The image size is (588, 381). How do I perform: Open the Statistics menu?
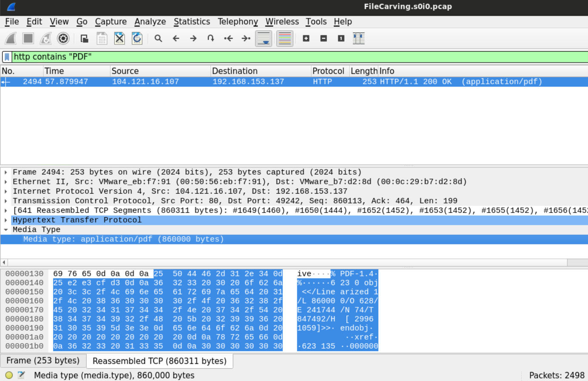191,22
